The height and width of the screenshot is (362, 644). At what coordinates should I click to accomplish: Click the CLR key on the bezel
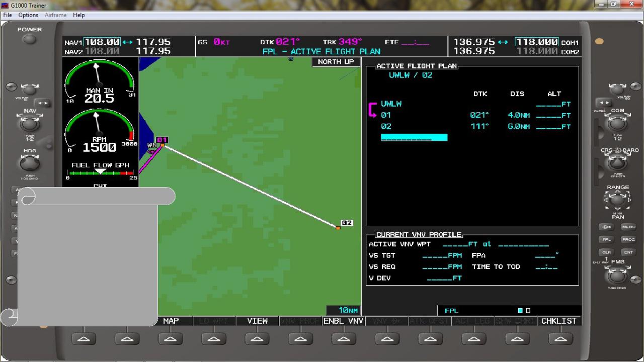pos(607,252)
